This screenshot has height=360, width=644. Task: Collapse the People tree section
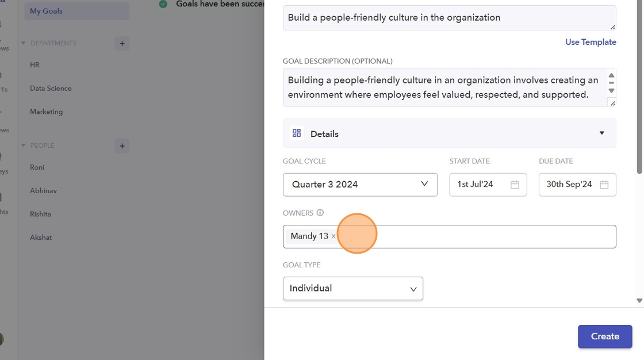24,145
